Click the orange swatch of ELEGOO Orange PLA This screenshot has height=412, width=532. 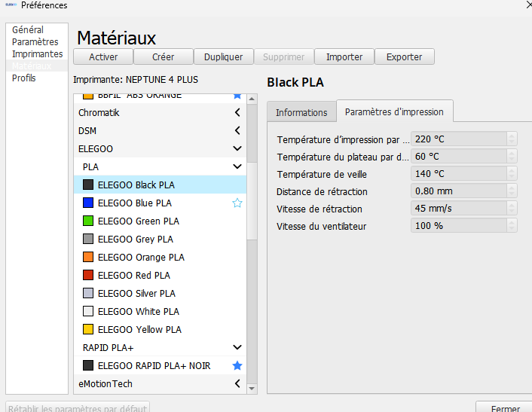[x=88, y=257]
